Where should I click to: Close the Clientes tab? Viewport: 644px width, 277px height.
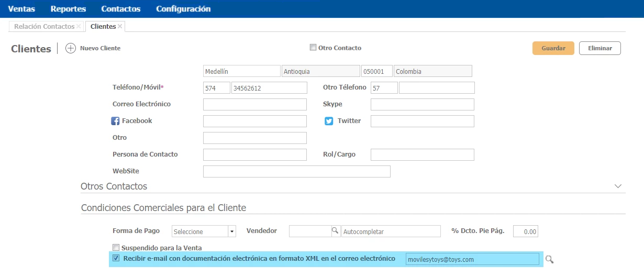click(x=120, y=26)
